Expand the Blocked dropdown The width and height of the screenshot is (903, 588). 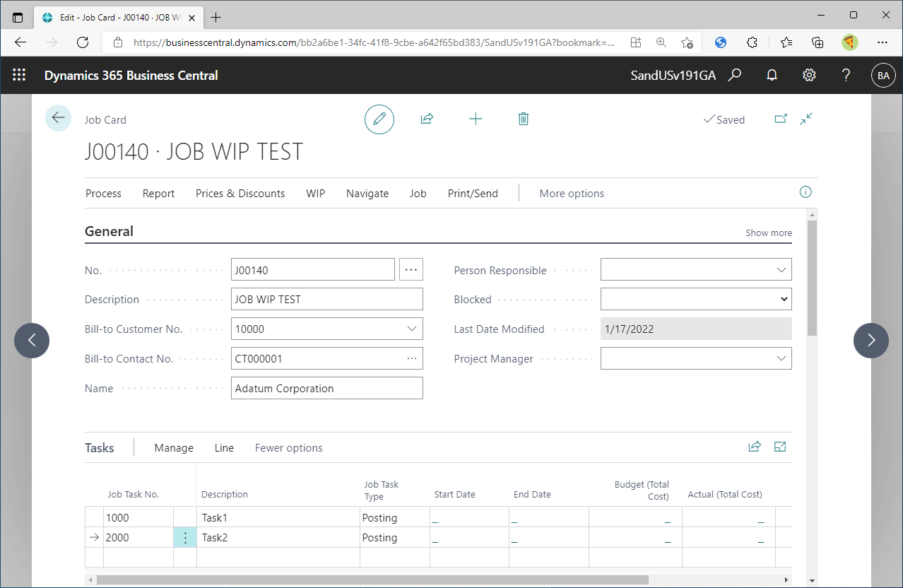(x=782, y=299)
